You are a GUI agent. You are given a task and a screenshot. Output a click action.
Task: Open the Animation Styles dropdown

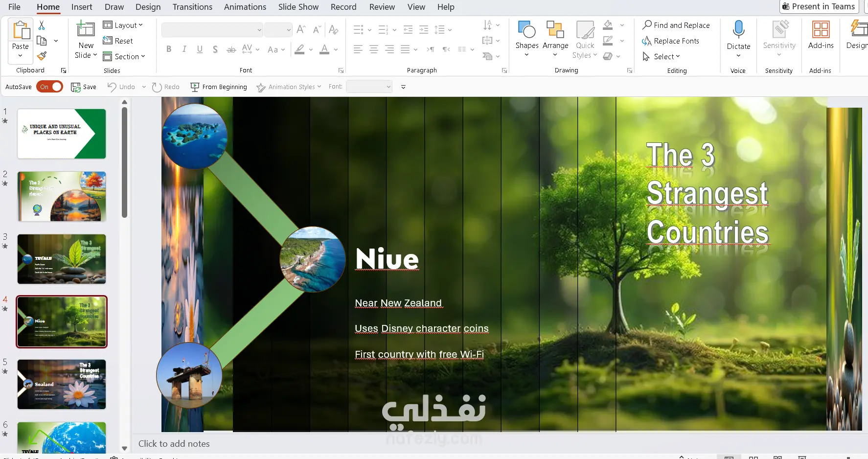pos(289,87)
